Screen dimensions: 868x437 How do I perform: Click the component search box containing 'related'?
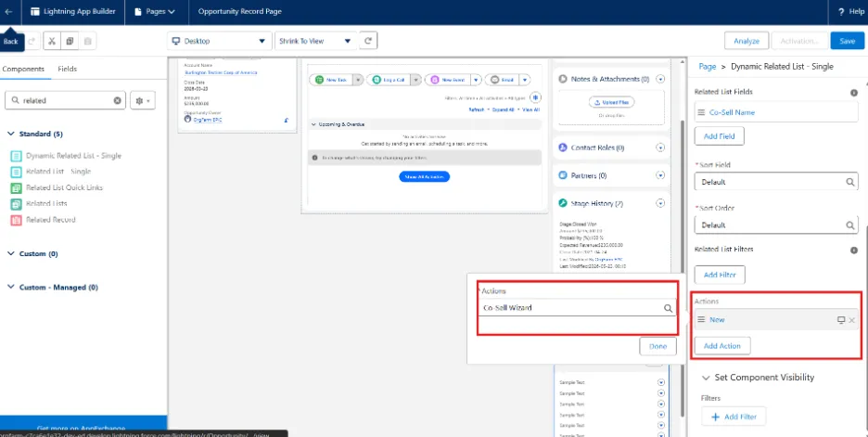[65, 101]
